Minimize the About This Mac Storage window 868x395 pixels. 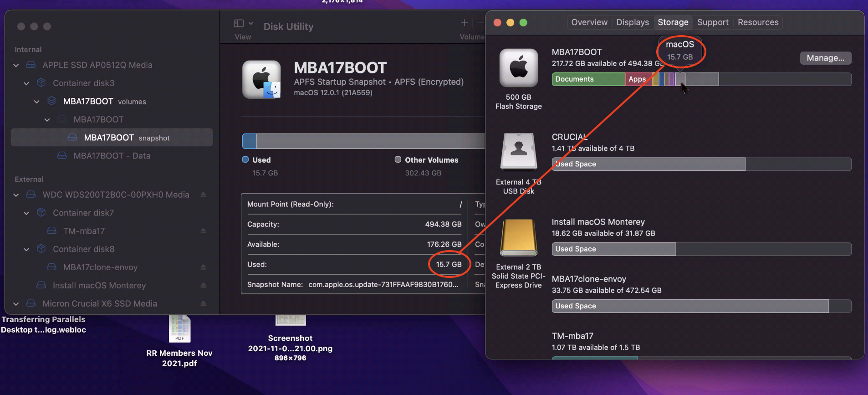(510, 22)
